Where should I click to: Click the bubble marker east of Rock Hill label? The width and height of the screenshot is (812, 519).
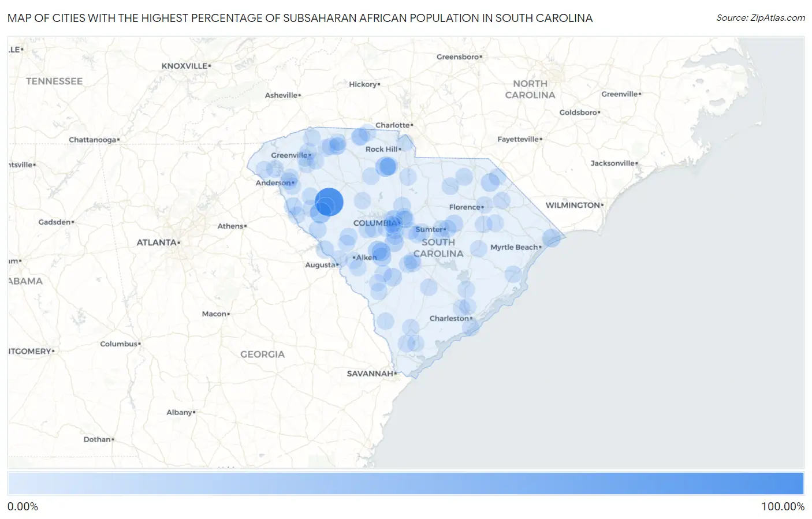[x=407, y=143]
